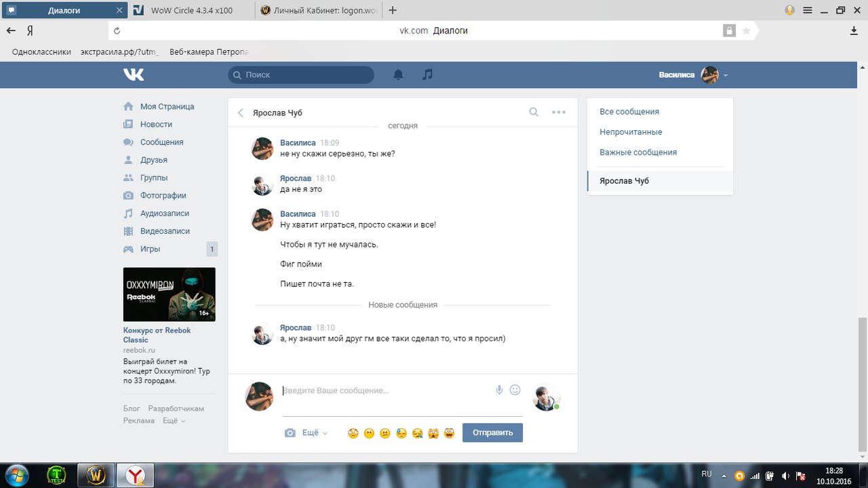This screenshot has height=488, width=868.
Task: Expand the Ещё footer links dropdown
Action: 174,421
